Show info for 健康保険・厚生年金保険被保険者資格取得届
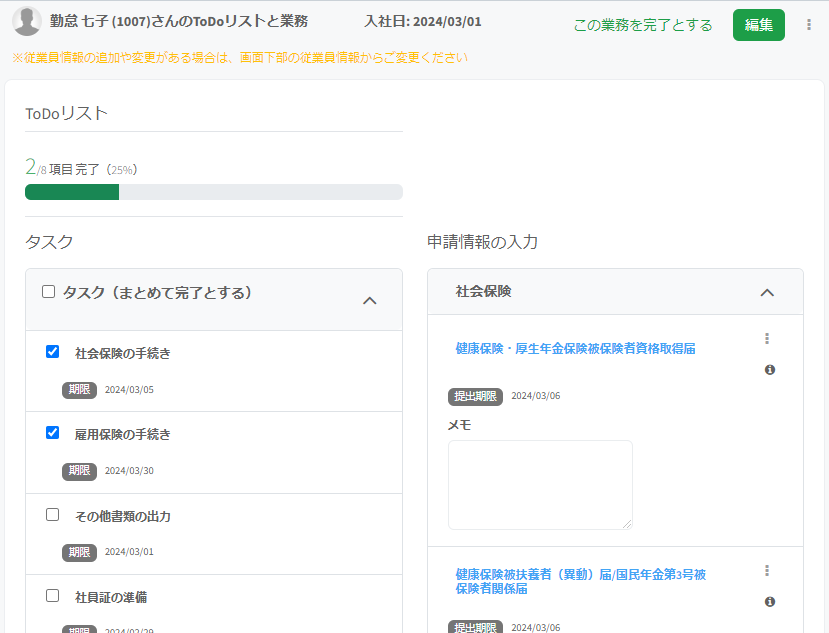The height and width of the screenshot is (633, 829). click(770, 370)
